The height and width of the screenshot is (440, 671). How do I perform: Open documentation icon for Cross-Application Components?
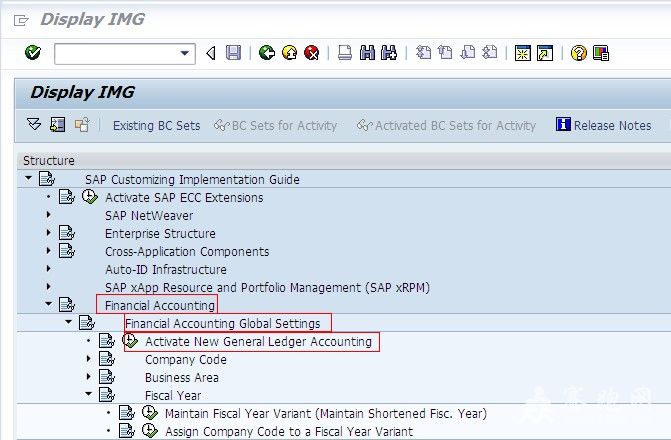pyautogui.click(x=67, y=250)
